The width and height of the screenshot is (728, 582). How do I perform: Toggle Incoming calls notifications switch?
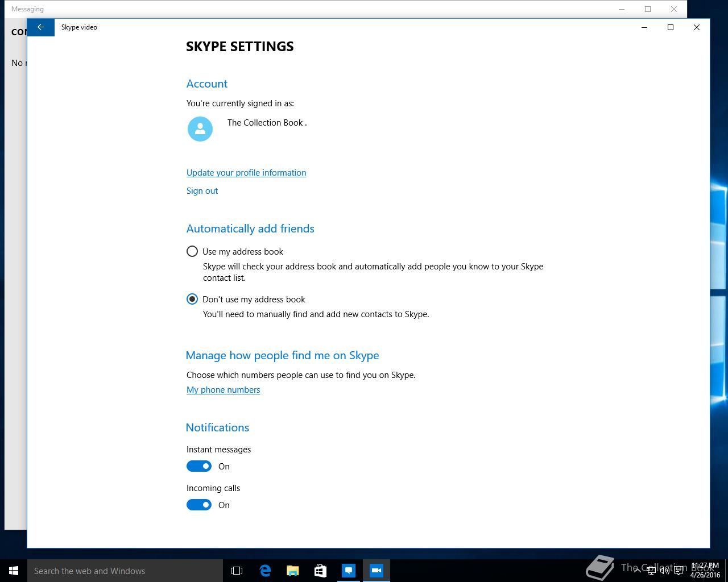click(199, 505)
